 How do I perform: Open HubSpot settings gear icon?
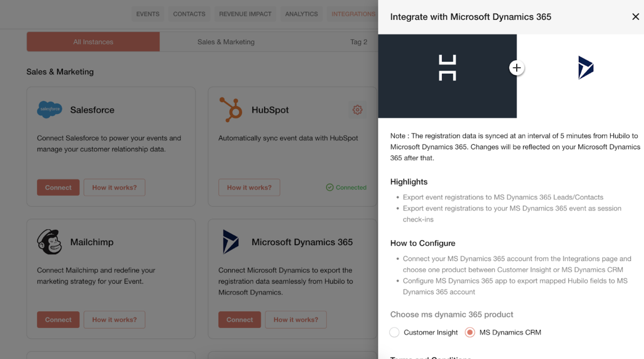pos(357,110)
